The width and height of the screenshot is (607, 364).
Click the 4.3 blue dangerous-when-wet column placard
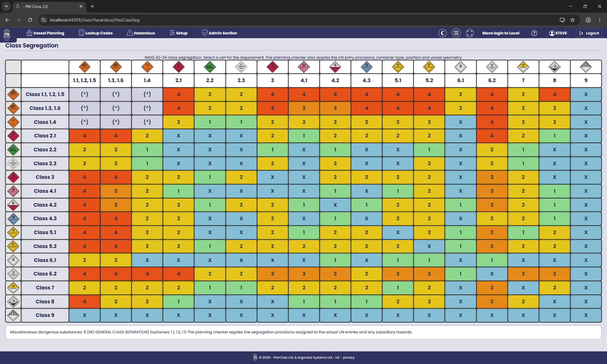[366, 67]
